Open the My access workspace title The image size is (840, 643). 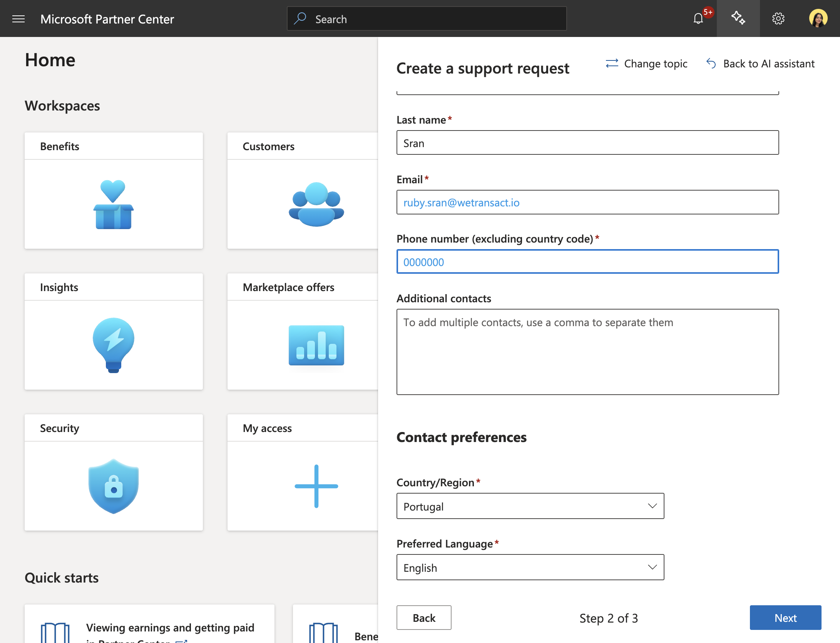click(x=267, y=428)
